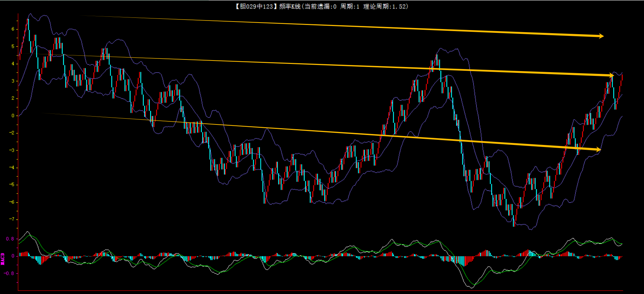Click the y-axis value -7 label
The height and width of the screenshot is (294, 644).
point(12,219)
